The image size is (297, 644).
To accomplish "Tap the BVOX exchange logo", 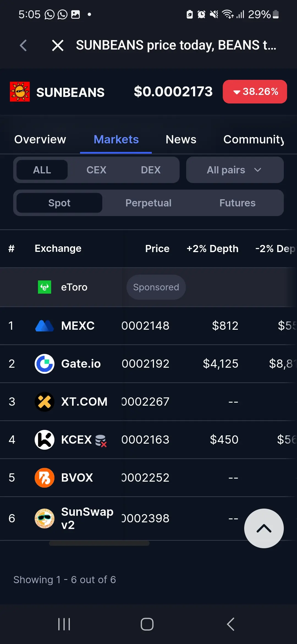I will 45,478.
